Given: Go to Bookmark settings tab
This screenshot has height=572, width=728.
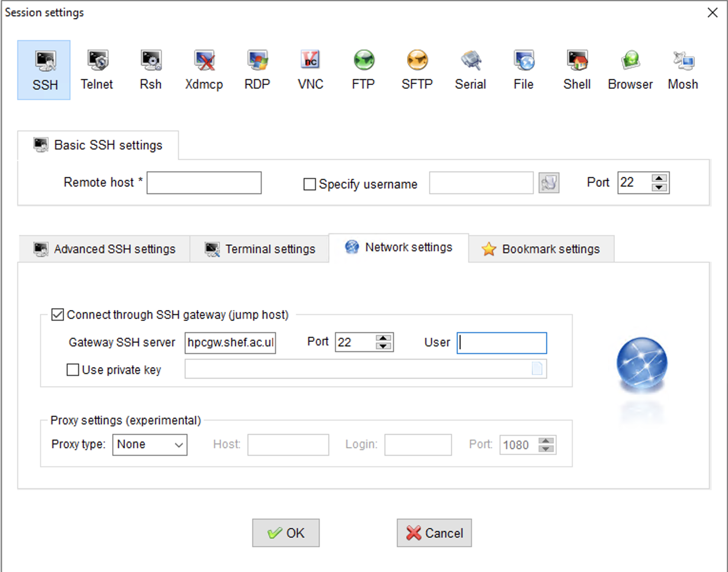Looking at the screenshot, I should point(541,249).
